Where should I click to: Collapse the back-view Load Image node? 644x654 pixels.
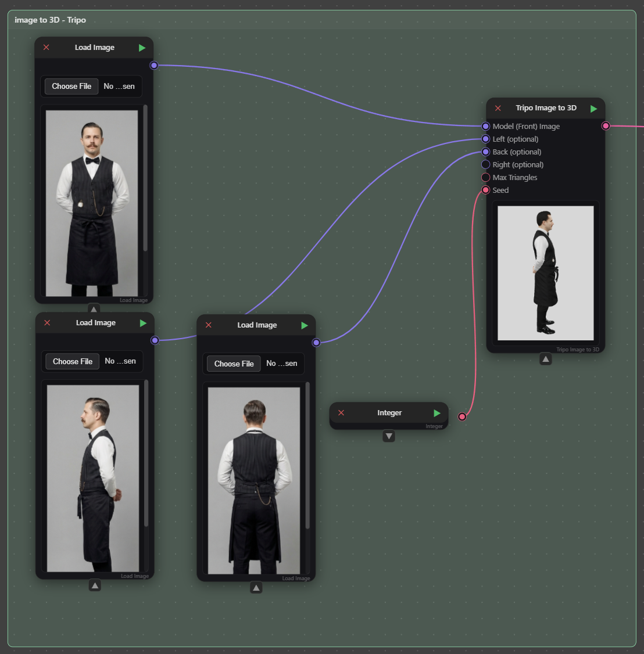coord(256,588)
